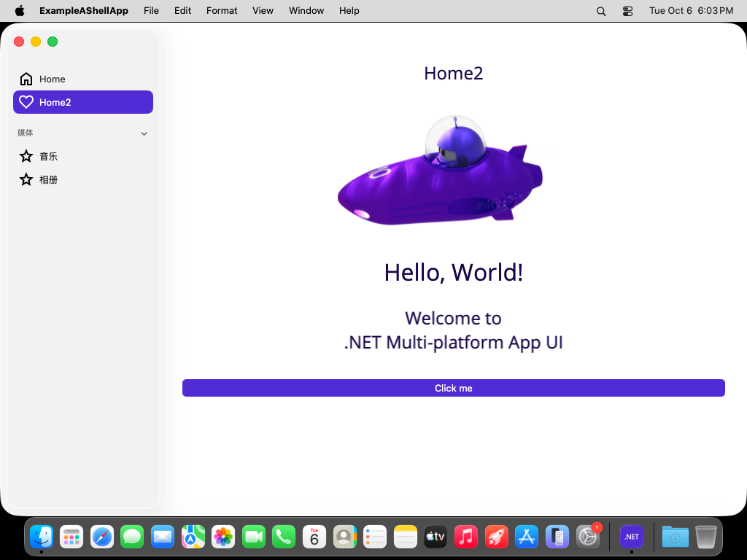Image resolution: width=747 pixels, height=560 pixels.
Task: Open the View menu
Action: click(x=263, y=10)
